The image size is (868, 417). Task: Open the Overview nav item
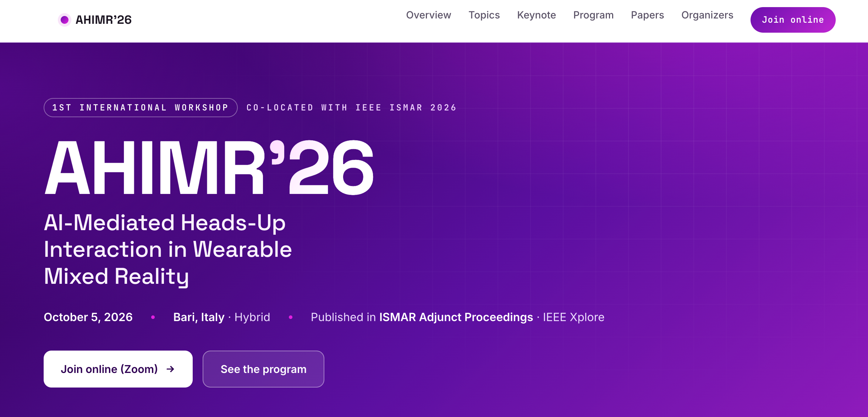click(428, 15)
